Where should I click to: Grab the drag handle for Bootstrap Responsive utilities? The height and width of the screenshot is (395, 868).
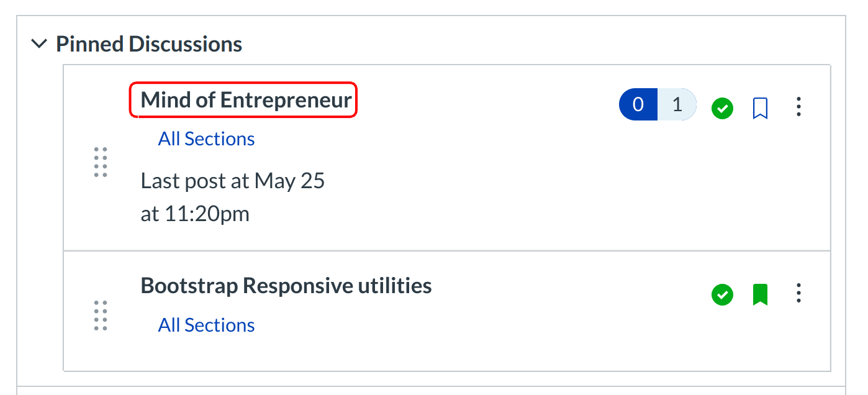click(101, 316)
